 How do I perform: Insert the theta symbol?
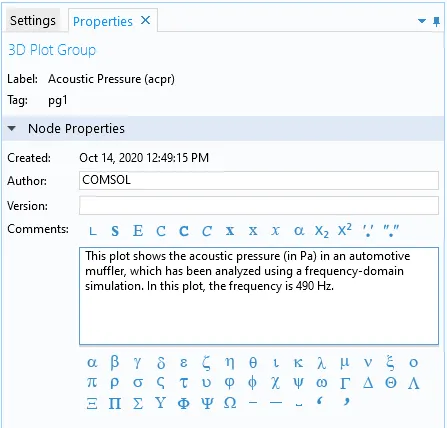pyautogui.click(x=253, y=362)
